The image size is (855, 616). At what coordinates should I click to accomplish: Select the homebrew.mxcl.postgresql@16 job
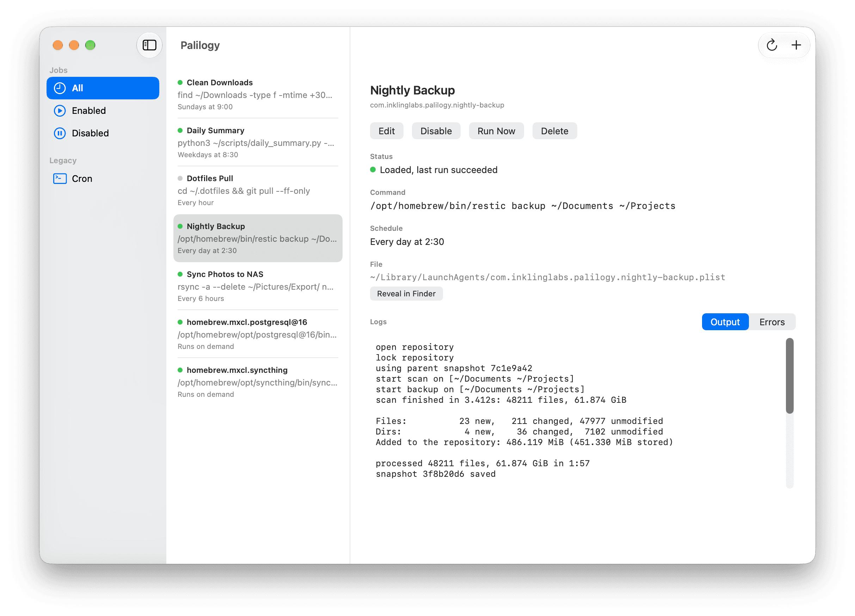click(258, 334)
